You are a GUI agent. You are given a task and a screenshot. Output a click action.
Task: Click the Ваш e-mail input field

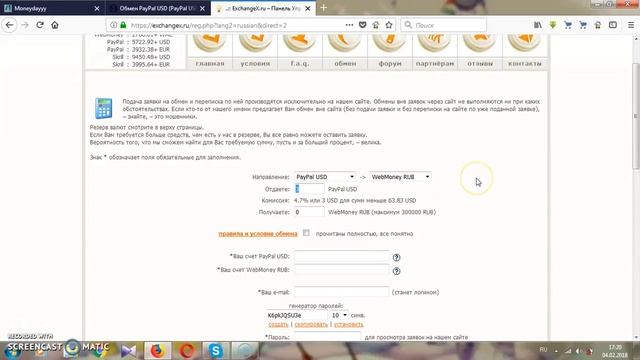click(x=342, y=292)
